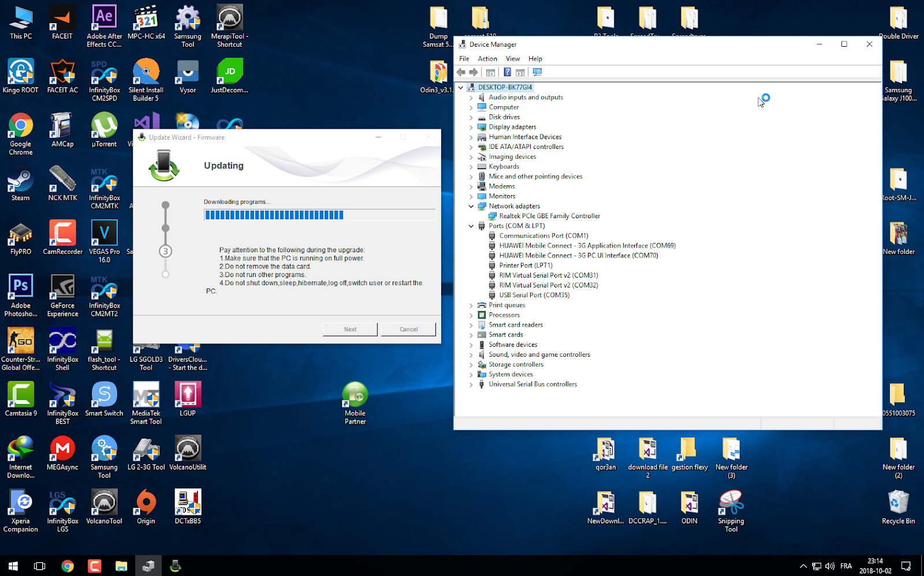The height and width of the screenshot is (576, 924).
Task: Show hidden tray icons arrow
Action: pyautogui.click(x=803, y=566)
